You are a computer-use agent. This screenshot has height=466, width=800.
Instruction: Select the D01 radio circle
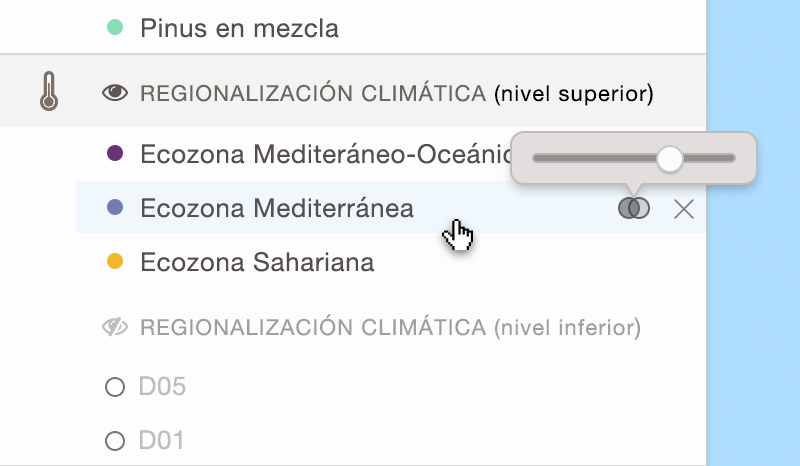tap(115, 440)
